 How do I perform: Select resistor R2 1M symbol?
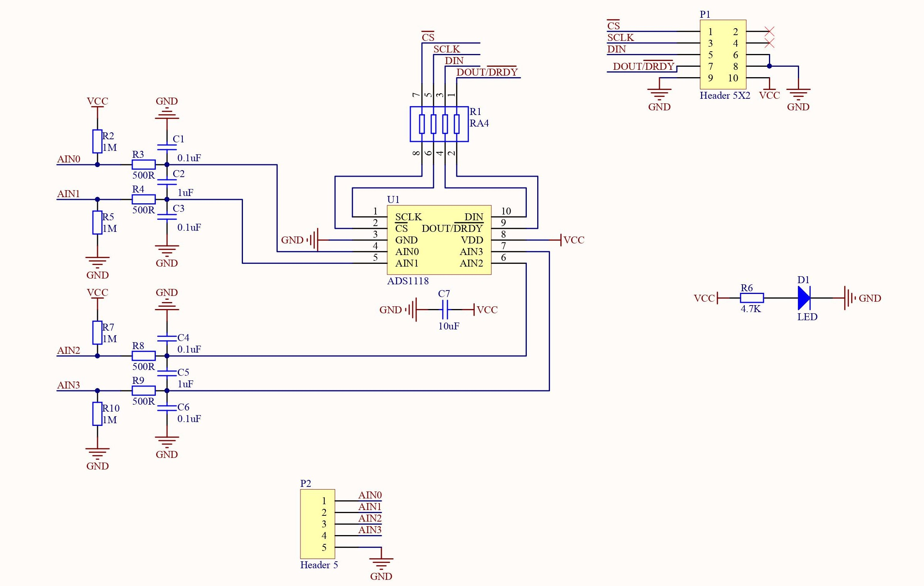97,141
